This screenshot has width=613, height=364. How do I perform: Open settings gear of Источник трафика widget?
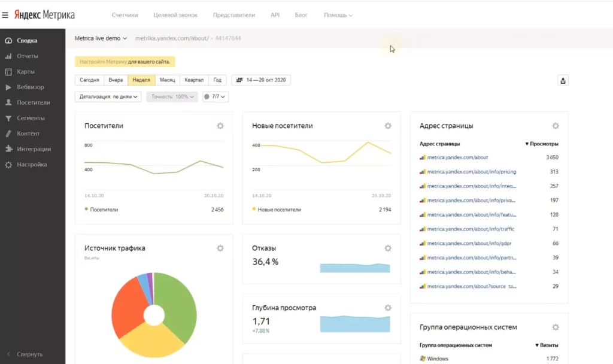click(x=220, y=248)
